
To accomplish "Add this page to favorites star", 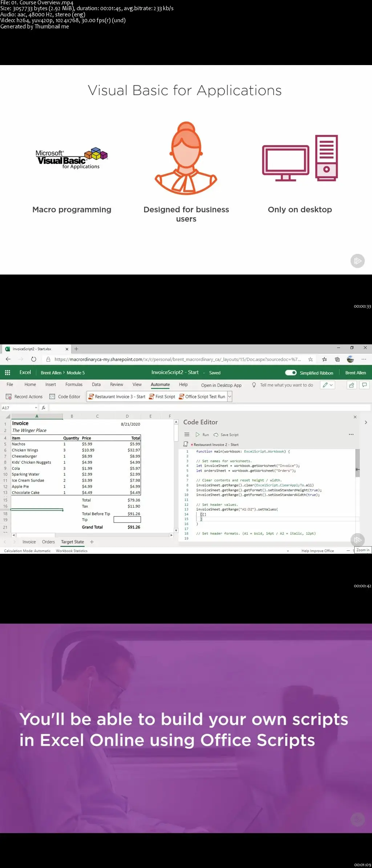I will (x=310, y=359).
